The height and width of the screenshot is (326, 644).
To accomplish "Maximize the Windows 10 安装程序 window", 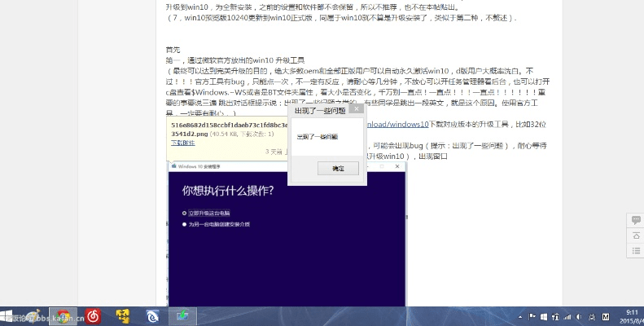I will tap(382, 166).
